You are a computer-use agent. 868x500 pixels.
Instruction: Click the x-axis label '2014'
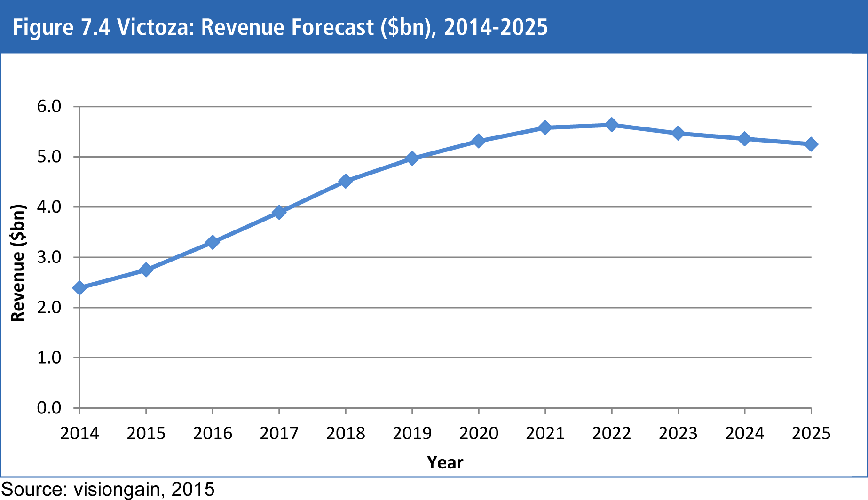79,433
